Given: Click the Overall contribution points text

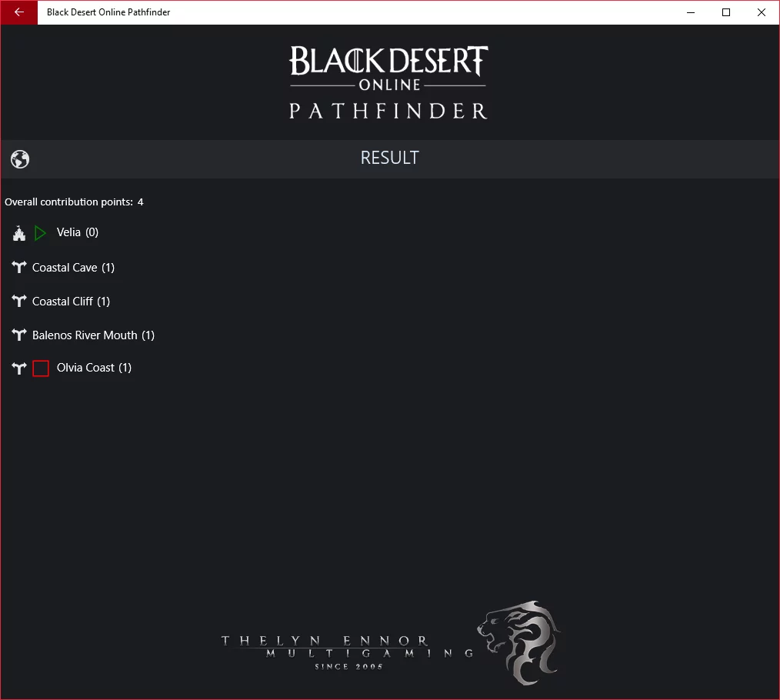Looking at the screenshot, I should pyautogui.click(x=74, y=202).
